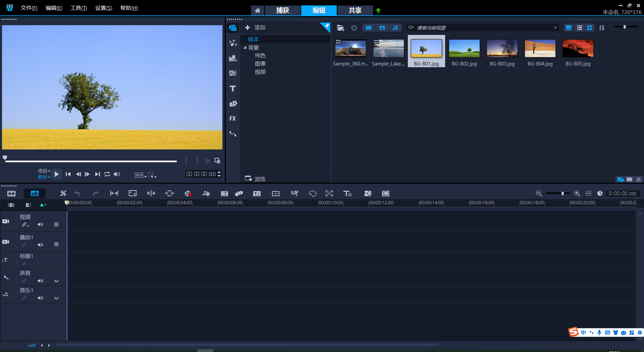Open the 工具(T) menu
644x352 pixels.
78,8
